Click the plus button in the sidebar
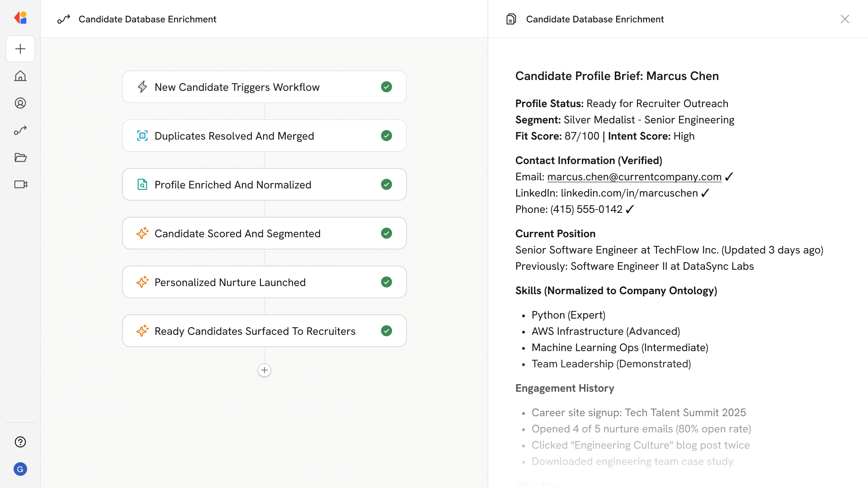 [x=20, y=49]
